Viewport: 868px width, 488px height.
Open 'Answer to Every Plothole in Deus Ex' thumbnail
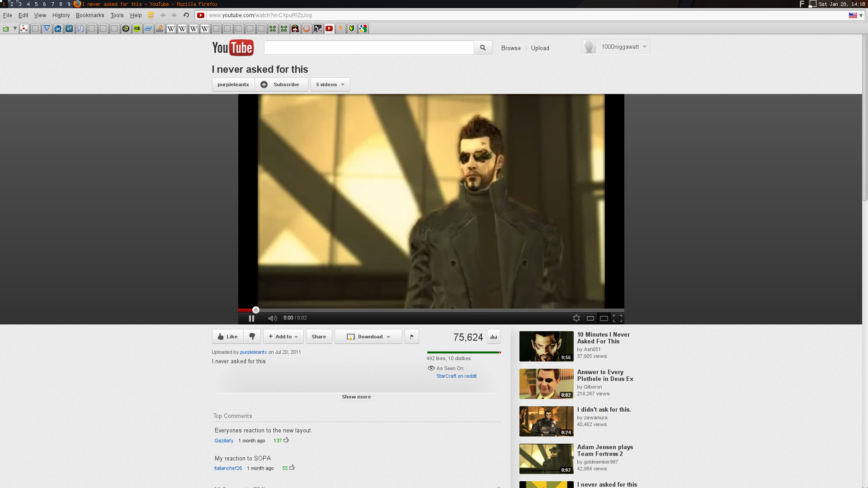[546, 384]
